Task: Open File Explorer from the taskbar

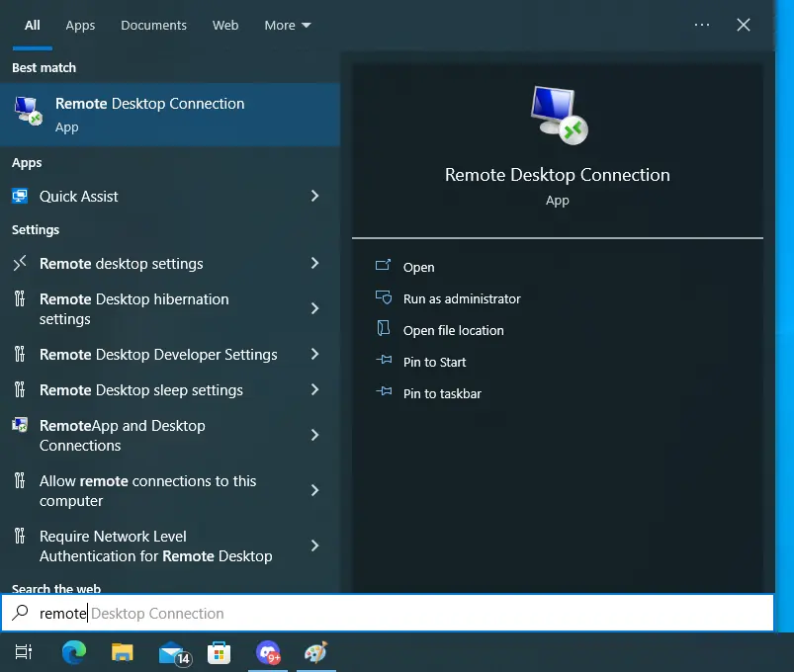Action: pyautogui.click(x=122, y=652)
